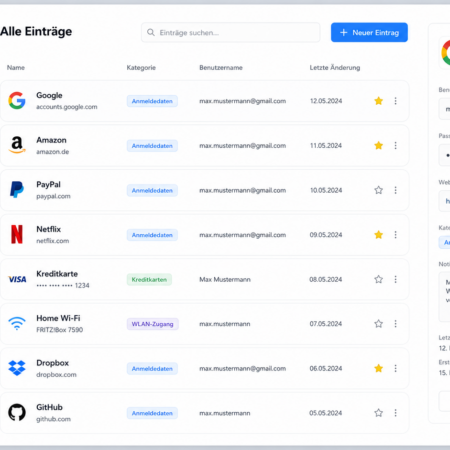This screenshot has width=450, height=450.
Task: Click the Alle Einträge heading
Action: tap(36, 32)
